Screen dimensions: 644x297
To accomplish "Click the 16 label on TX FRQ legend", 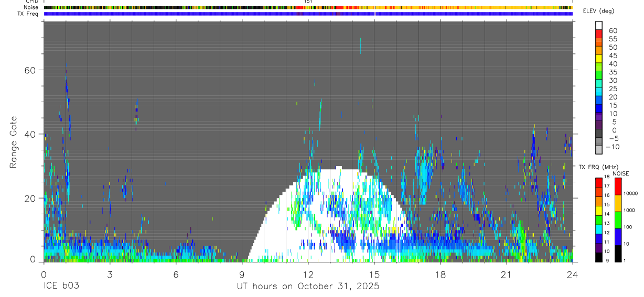I will coord(607,195).
